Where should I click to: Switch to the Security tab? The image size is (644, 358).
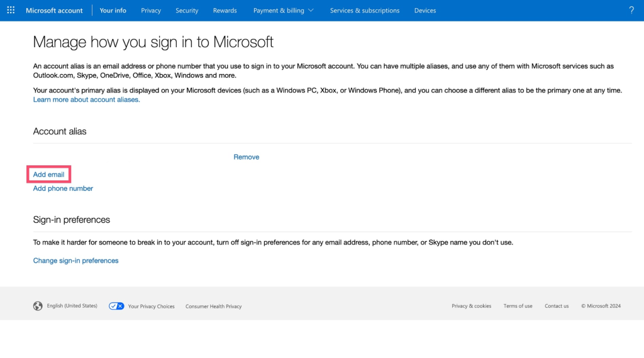[187, 10]
